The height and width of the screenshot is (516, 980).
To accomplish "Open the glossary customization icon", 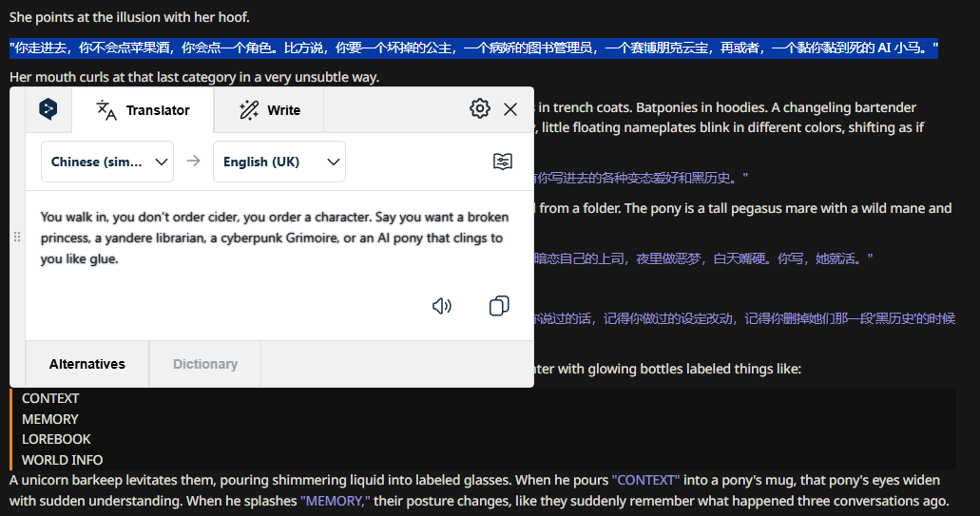I will [x=503, y=162].
